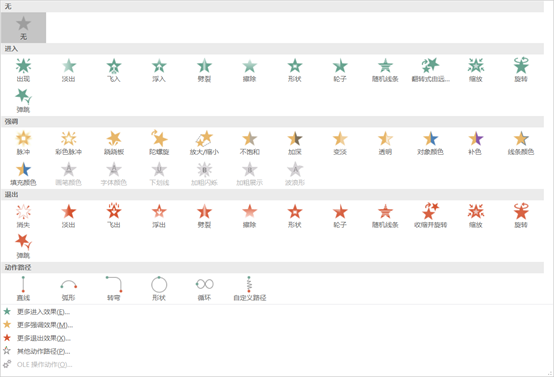Select the red 形状 exit effect
The height and width of the screenshot is (377, 554).
coord(295,216)
